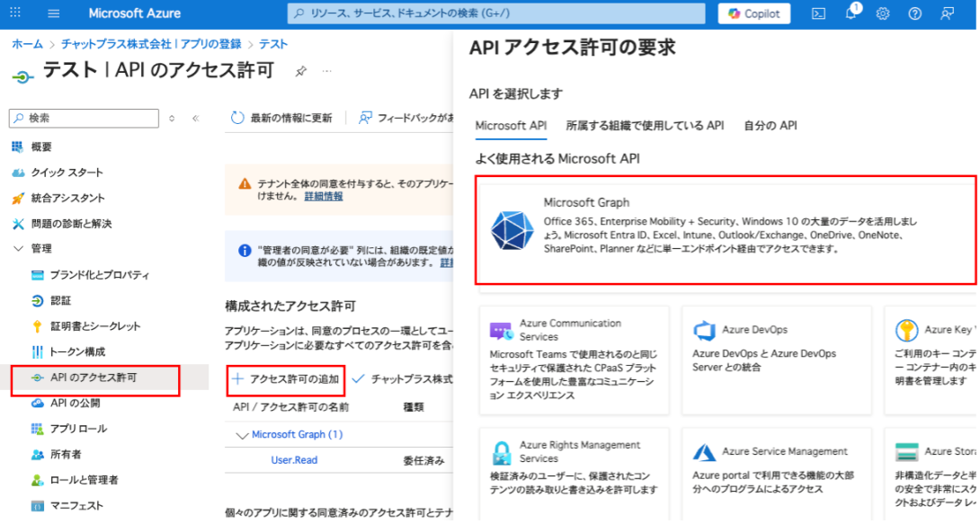Screen dimensions: 980x524
Task: Open 問題の診断と解決 in the sidebar
Action: (71, 224)
